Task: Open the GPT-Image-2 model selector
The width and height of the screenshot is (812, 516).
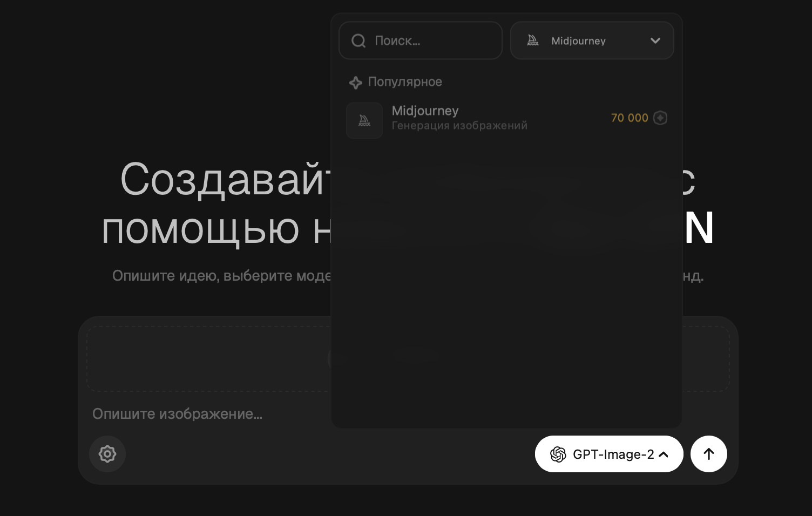Action: click(x=609, y=454)
